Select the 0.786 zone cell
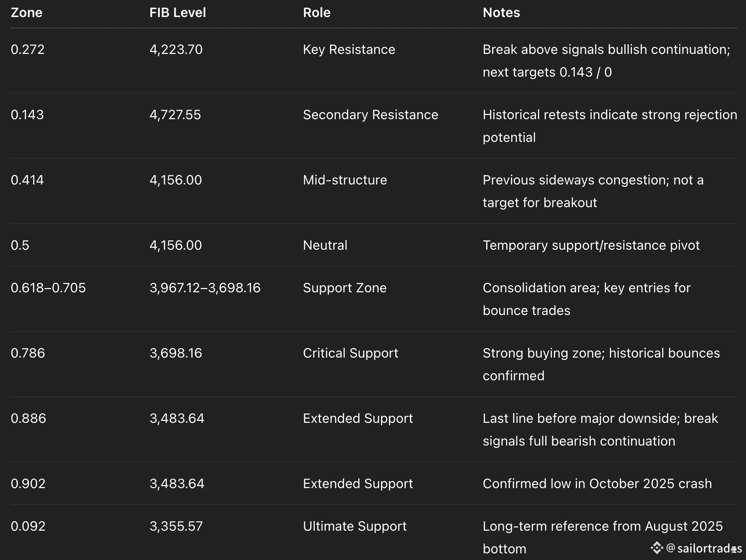This screenshot has width=746, height=560. (x=28, y=353)
